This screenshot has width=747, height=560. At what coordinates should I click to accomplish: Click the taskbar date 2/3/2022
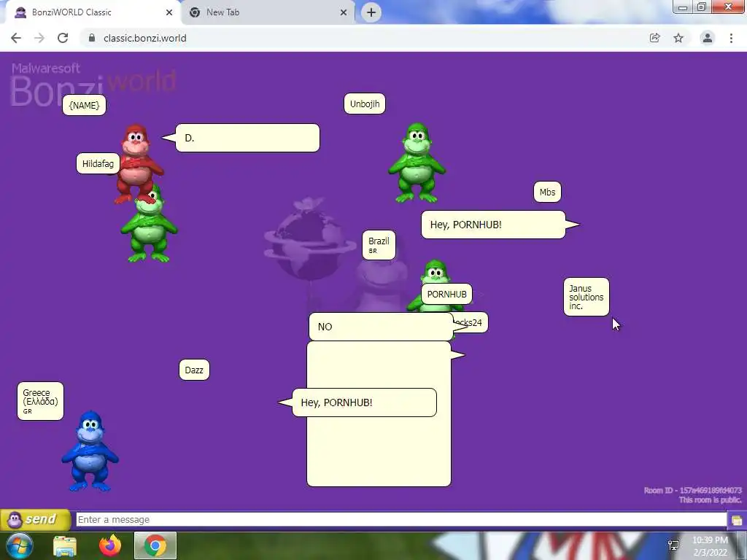point(711,553)
